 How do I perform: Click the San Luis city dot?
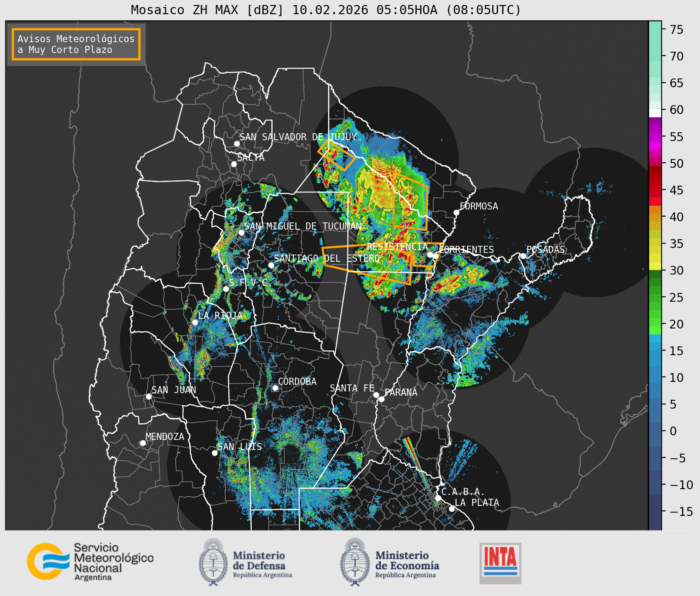point(215,453)
